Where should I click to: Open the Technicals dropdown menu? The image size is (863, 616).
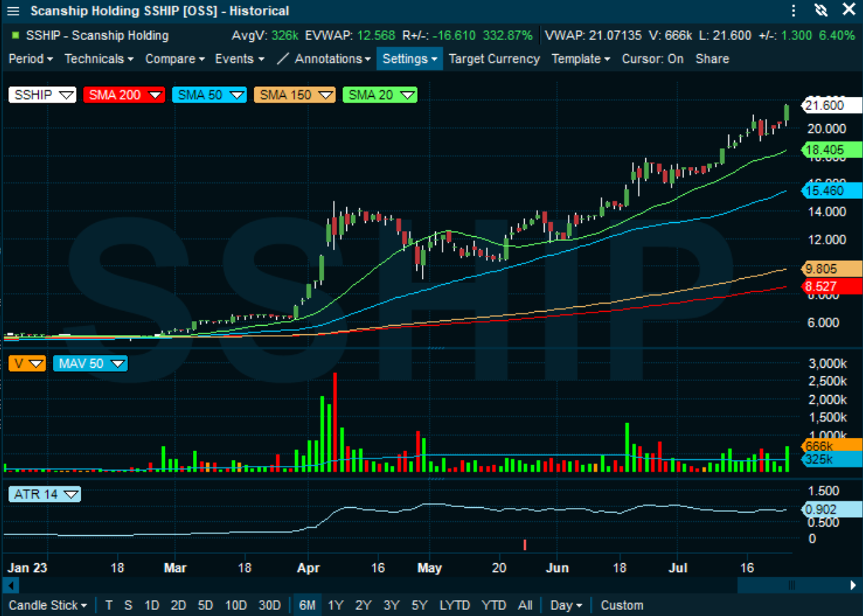click(99, 59)
